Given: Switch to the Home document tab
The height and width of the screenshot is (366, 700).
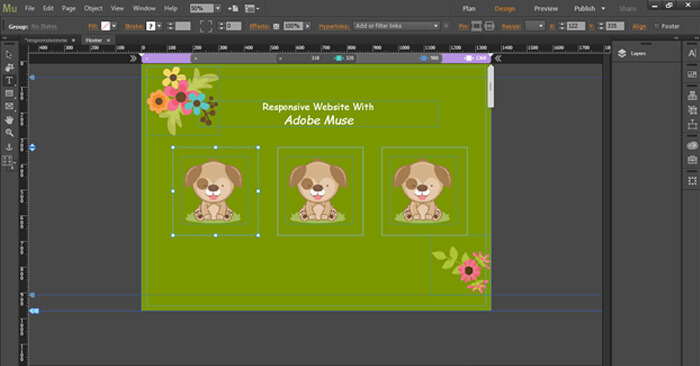Looking at the screenshot, I should pos(94,40).
